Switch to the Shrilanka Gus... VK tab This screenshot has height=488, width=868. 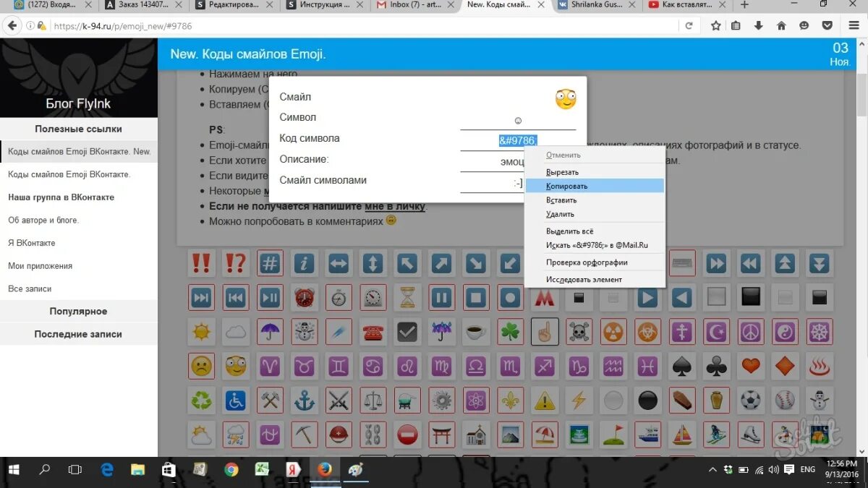[x=595, y=5]
